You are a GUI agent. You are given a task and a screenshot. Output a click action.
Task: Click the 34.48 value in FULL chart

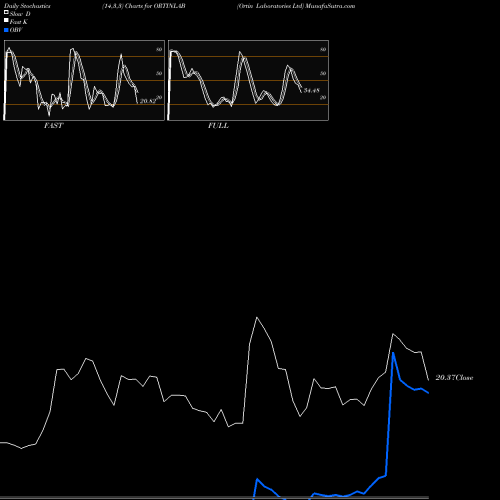click(312, 90)
